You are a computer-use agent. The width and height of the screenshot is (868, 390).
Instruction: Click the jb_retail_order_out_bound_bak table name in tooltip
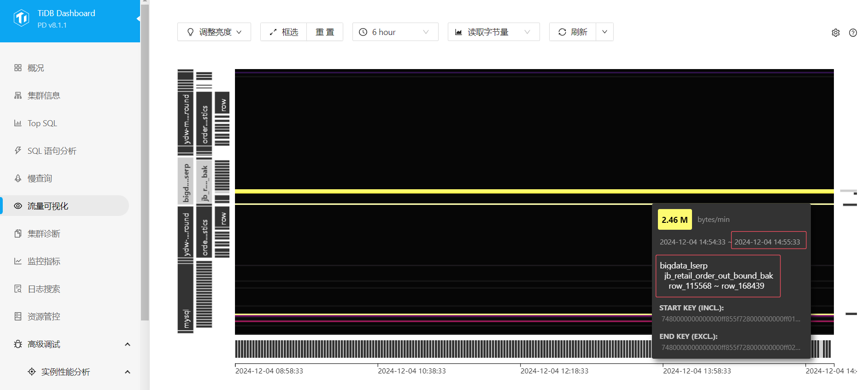[x=718, y=276]
